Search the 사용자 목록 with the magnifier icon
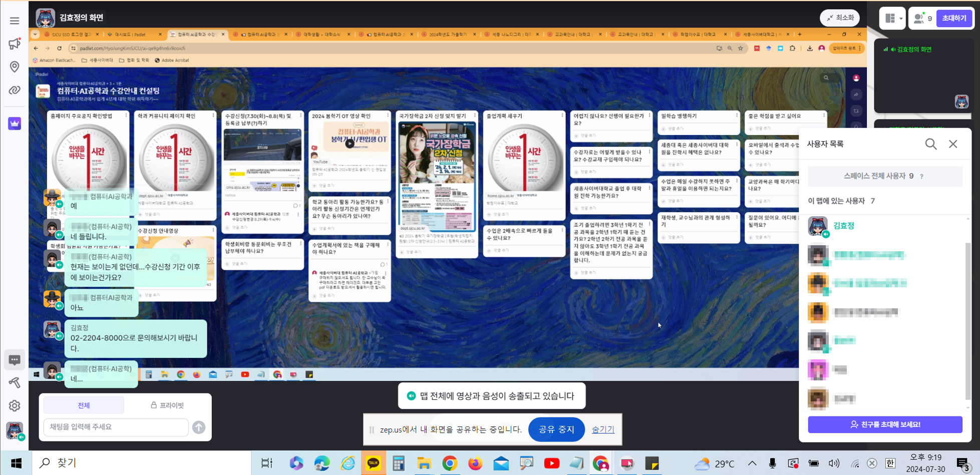980x475 pixels. pos(931,144)
